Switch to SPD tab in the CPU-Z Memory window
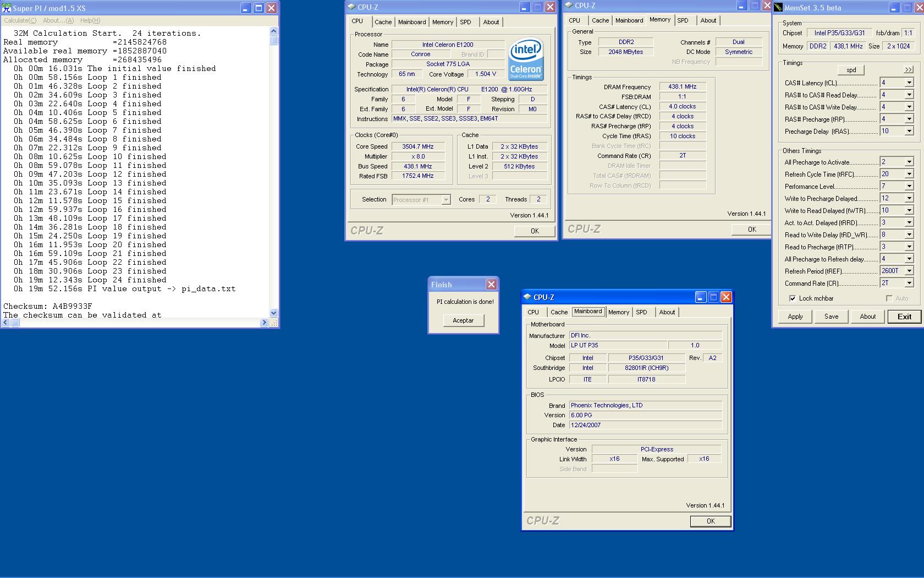 [x=683, y=20]
